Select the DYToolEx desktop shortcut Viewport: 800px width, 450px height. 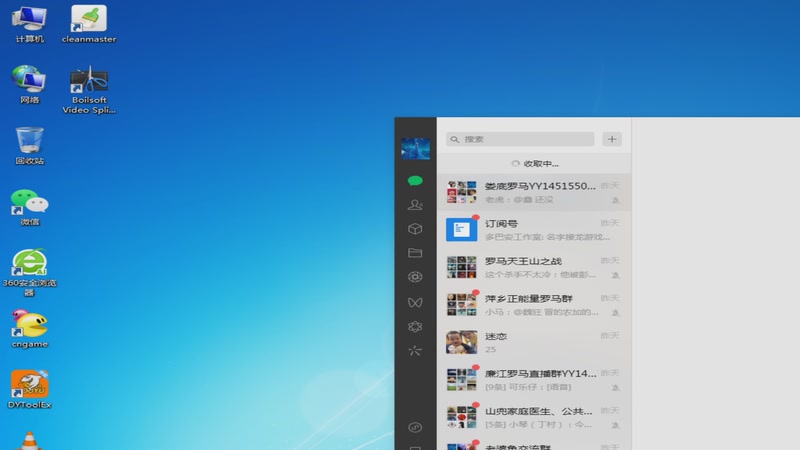(x=29, y=390)
